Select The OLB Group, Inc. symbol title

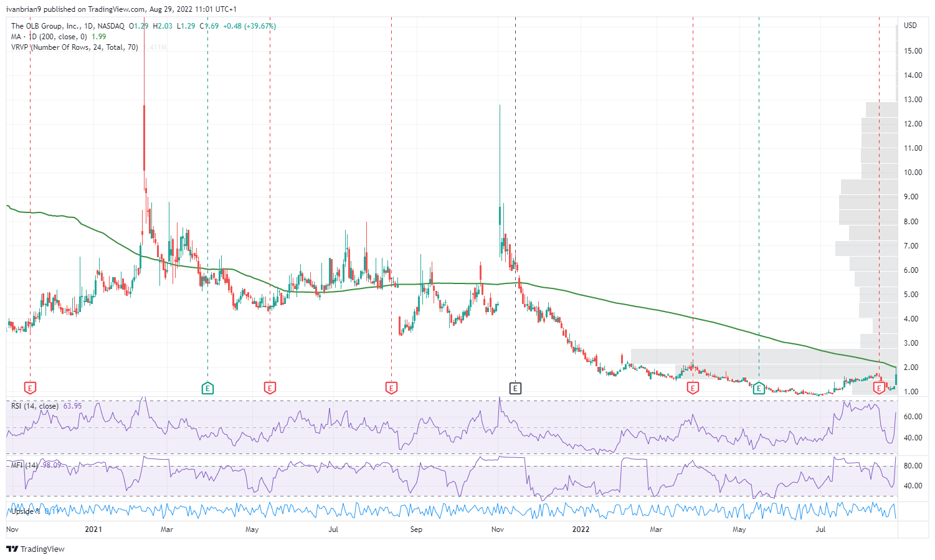(x=45, y=26)
